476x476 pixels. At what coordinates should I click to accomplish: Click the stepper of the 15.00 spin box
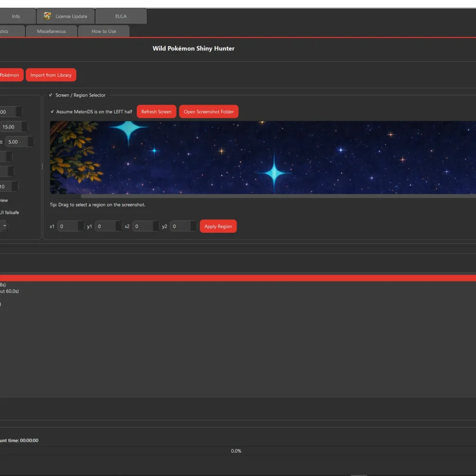[25, 127]
